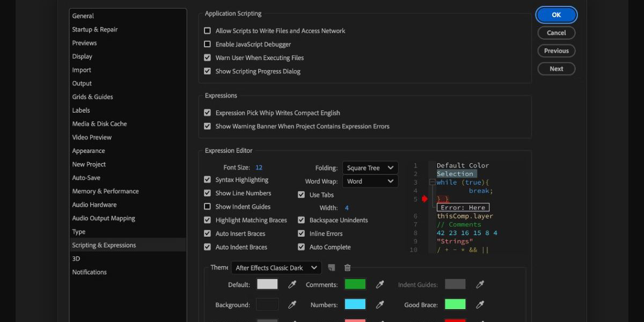644x322 pixels.
Task: Click the eyedropper next to Default color
Action: pos(292,284)
